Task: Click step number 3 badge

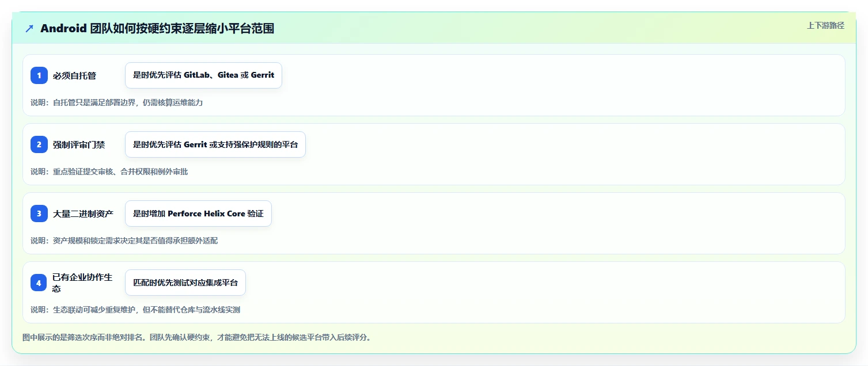Action: pos(39,213)
